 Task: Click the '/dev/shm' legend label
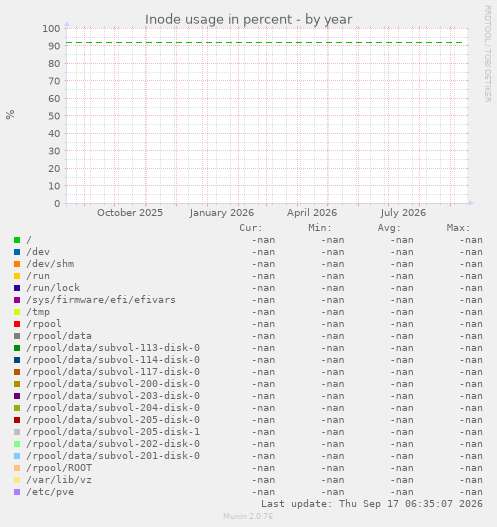(50, 264)
